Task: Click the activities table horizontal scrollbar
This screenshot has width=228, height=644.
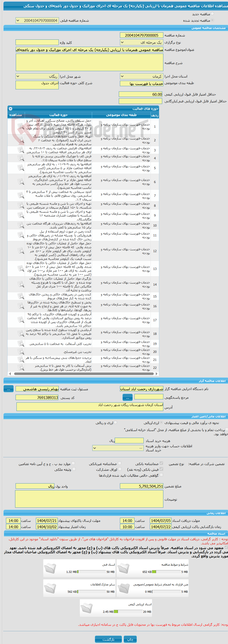Action: pyautogui.click(x=83, y=374)
